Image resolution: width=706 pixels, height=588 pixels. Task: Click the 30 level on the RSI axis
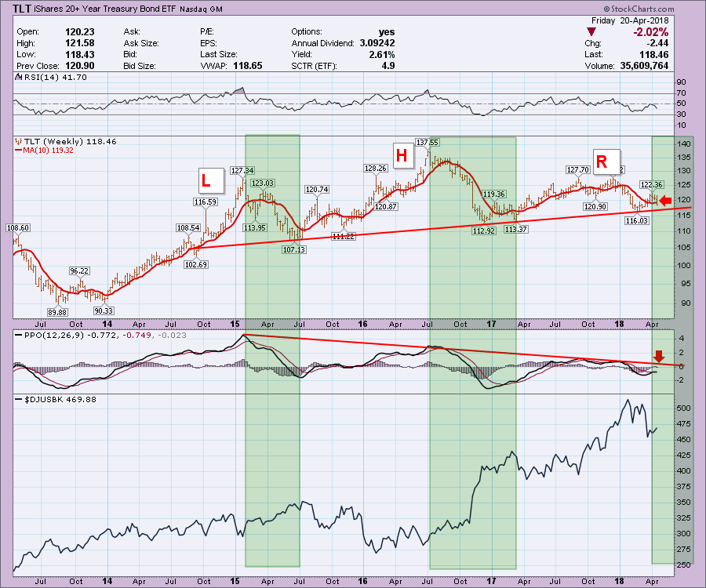click(681, 114)
